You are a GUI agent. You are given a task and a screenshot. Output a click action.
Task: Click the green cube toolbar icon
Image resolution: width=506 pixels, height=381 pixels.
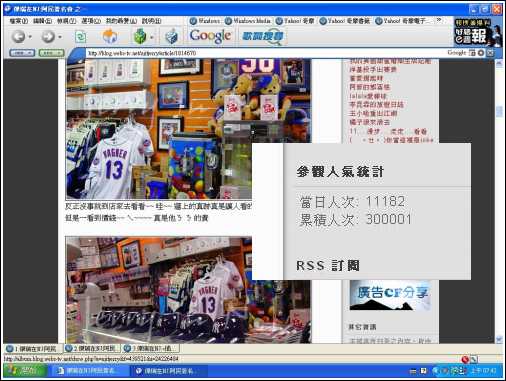(140, 36)
